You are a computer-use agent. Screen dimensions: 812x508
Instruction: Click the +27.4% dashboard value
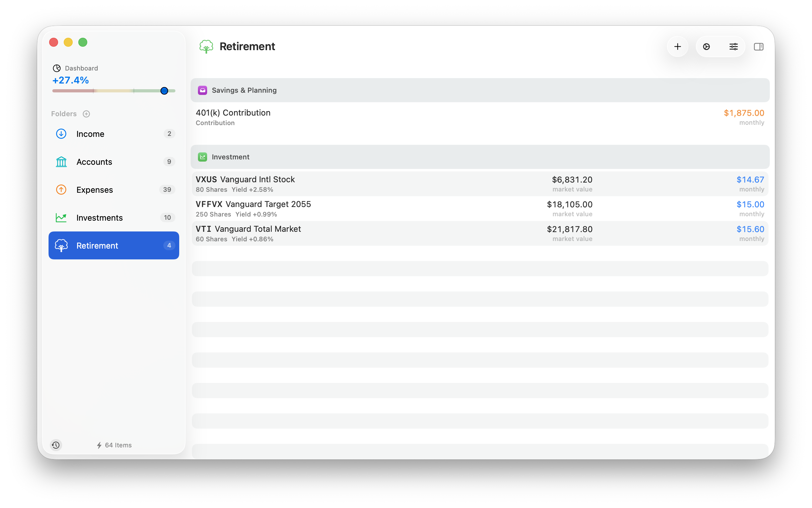click(70, 80)
